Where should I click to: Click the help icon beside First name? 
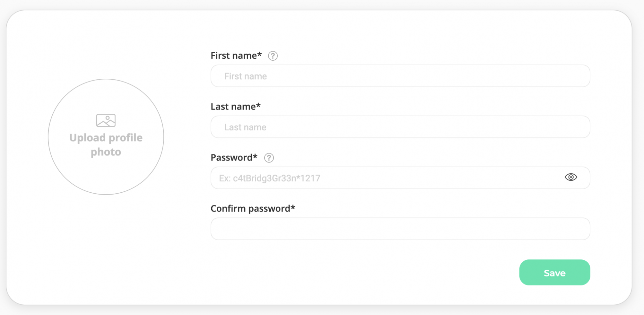click(273, 56)
